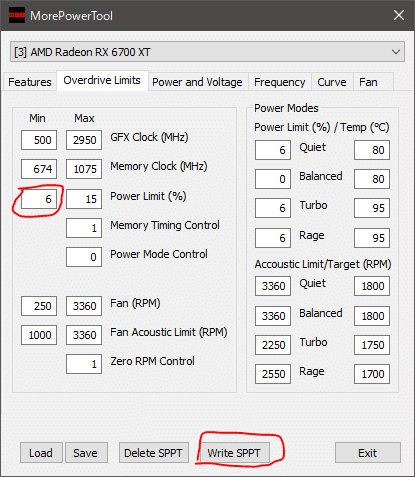Click the Power Limit maximum field 15
The width and height of the screenshot is (415, 477).
point(84,199)
